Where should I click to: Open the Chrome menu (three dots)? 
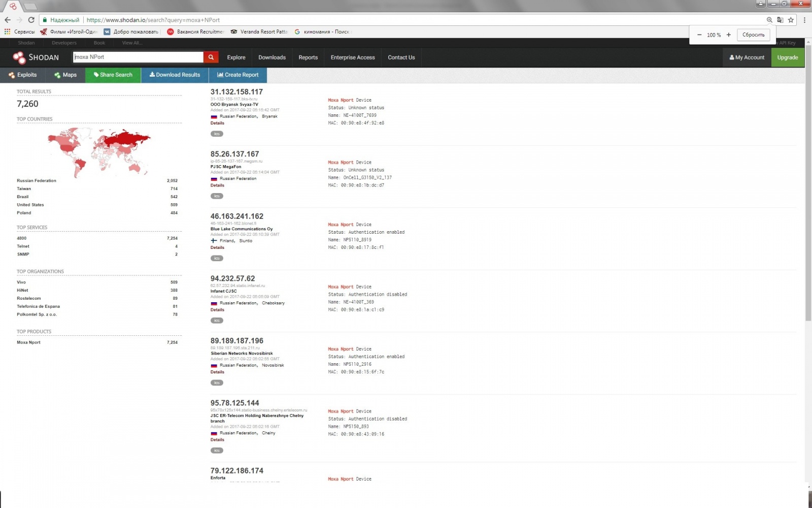[804, 20]
